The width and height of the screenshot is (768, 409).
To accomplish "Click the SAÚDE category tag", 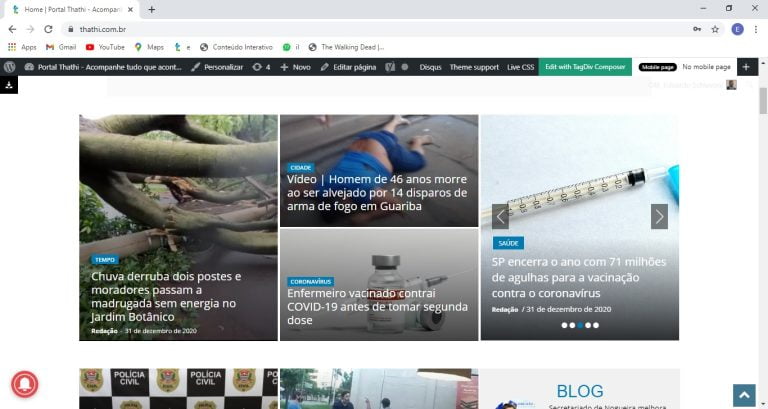I will point(508,243).
